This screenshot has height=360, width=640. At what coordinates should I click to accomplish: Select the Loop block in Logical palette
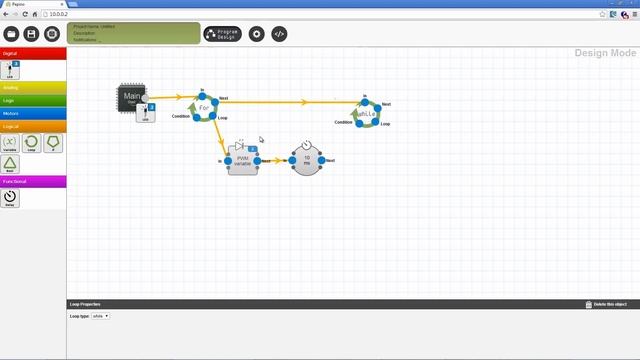coord(31,143)
